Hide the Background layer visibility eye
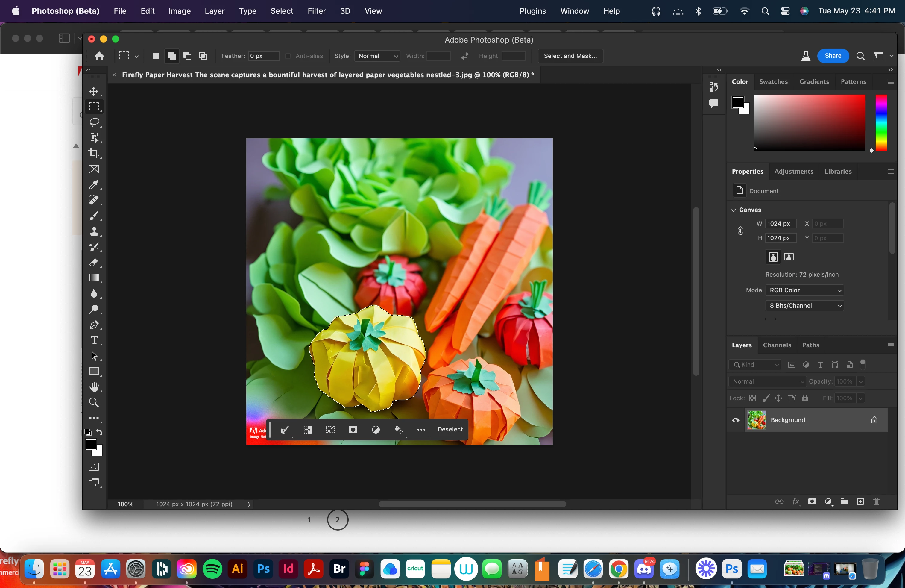Image resolution: width=905 pixels, height=588 pixels. tap(736, 420)
